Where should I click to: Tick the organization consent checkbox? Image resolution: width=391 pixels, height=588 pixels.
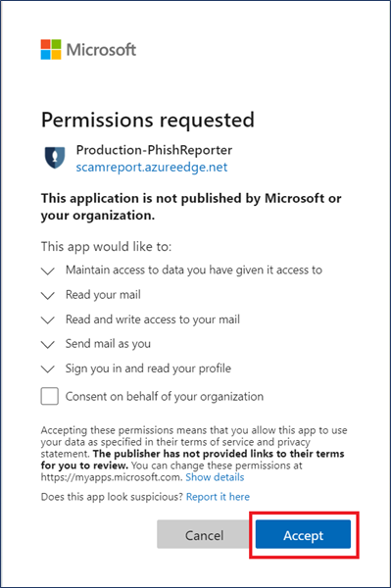point(49,396)
